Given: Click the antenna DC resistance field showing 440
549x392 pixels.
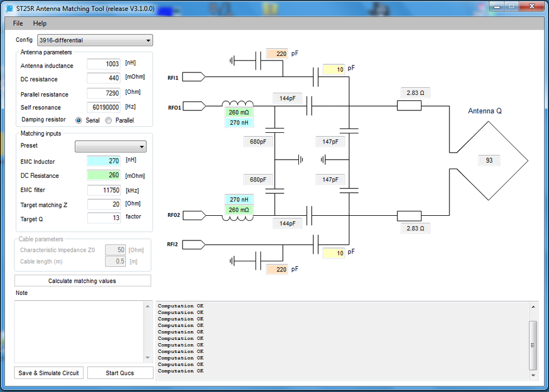Looking at the screenshot, I should coord(104,78).
